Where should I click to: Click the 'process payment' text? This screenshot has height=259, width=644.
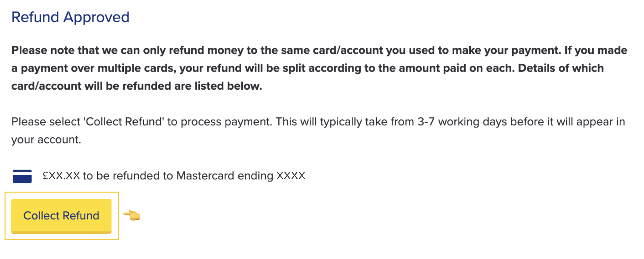tap(226, 122)
